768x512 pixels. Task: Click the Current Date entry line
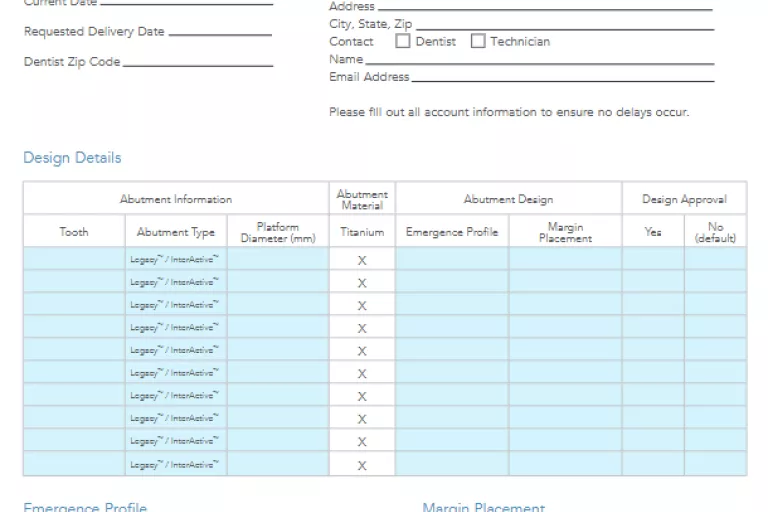187,2
